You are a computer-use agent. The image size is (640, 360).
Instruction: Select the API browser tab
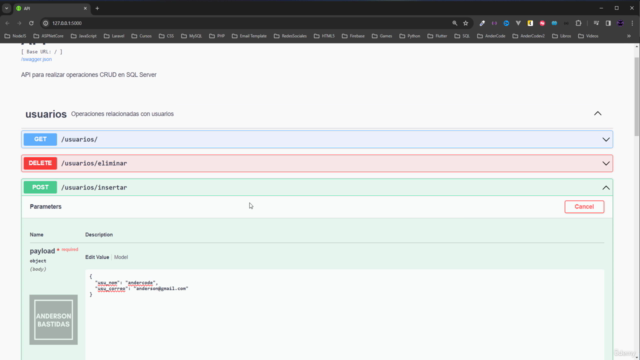click(51, 8)
